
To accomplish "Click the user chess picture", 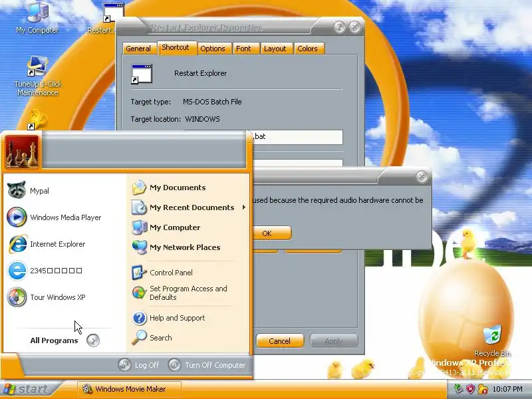I will pos(22,152).
